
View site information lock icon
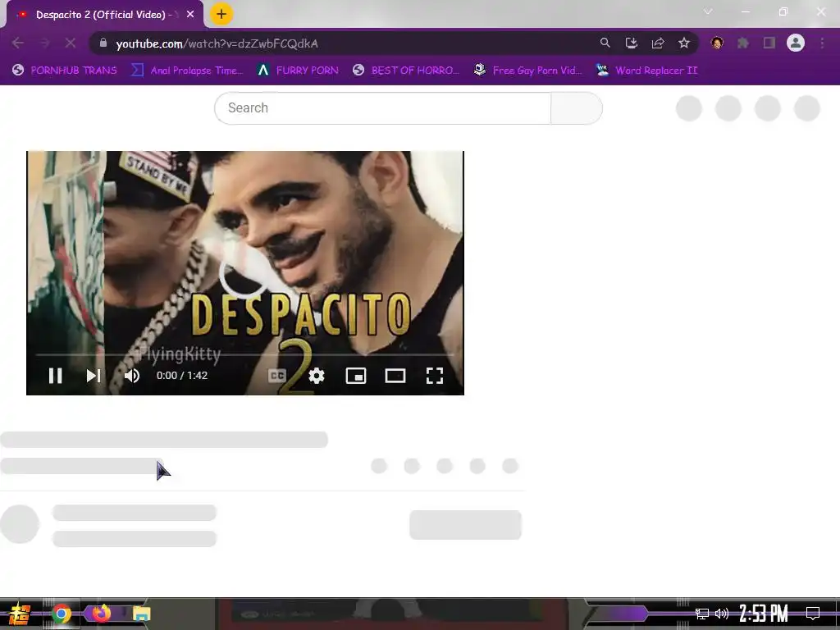103,43
